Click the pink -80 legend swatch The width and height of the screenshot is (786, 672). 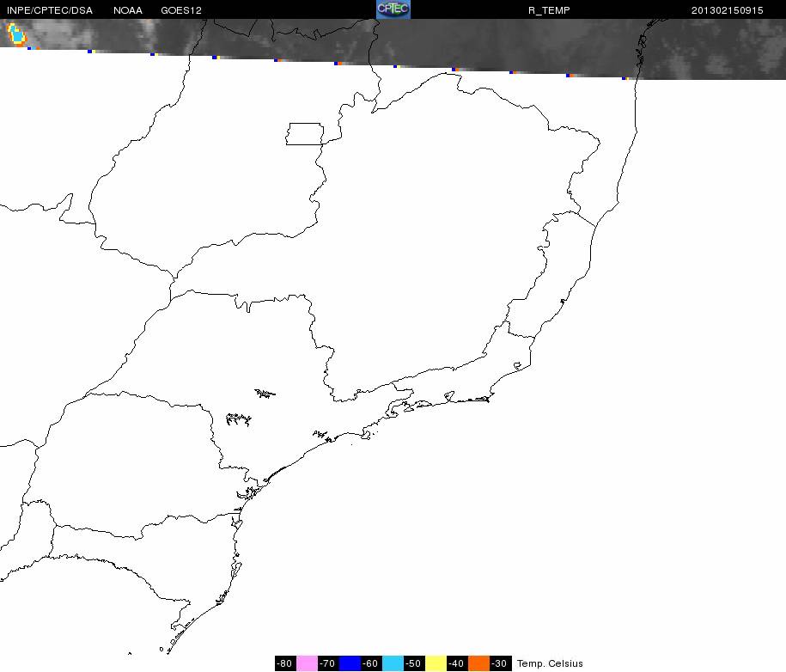click(x=307, y=663)
